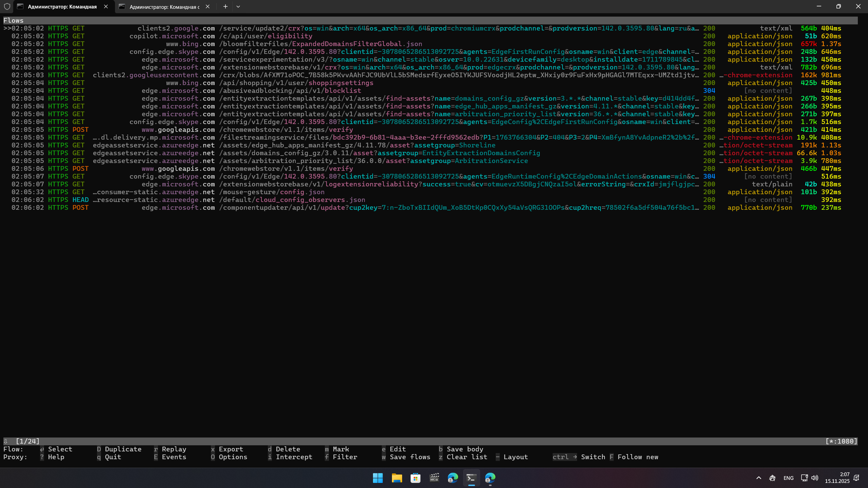Viewport: 868px width, 488px height.
Task: Open Microsoft Store taskbar icon
Action: click(x=415, y=478)
